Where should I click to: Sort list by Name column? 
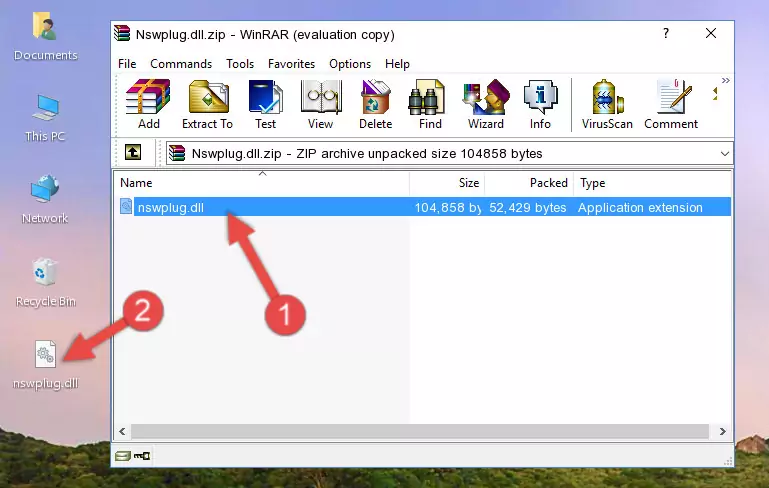click(263, 183)
